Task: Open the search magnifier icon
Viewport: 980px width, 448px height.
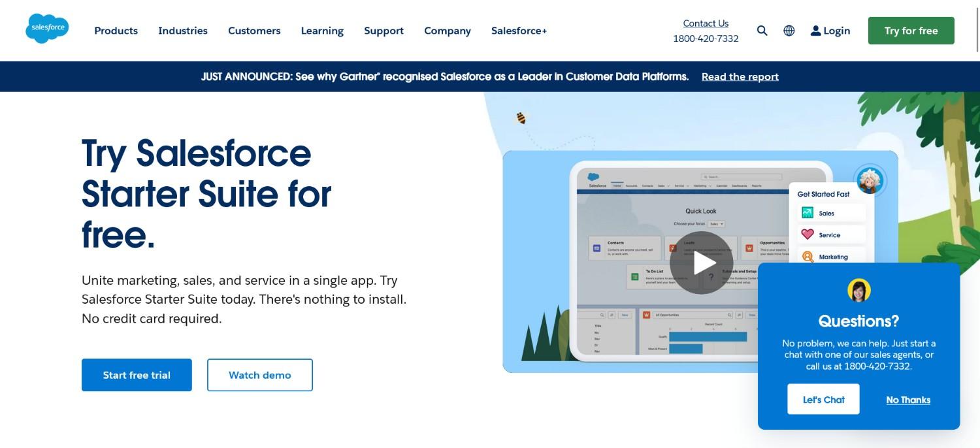Action: tap(762, 31)
